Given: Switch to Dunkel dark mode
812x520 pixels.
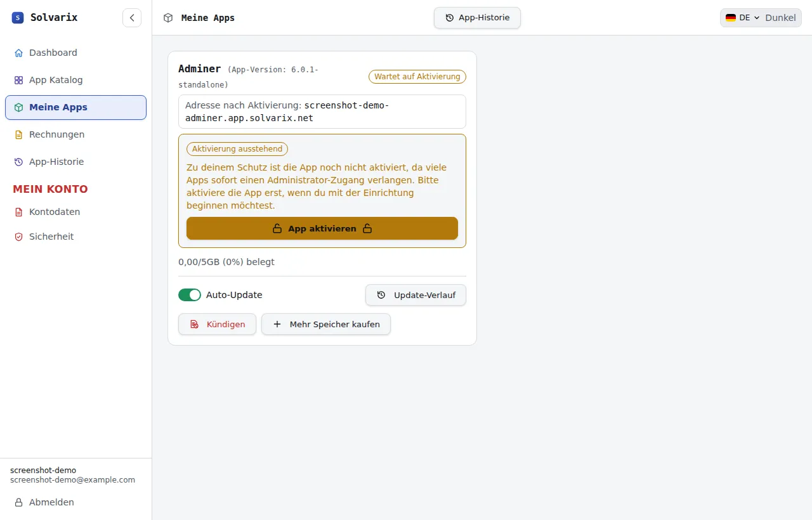Looking at the screenshot, I should (x=780, y=18).
